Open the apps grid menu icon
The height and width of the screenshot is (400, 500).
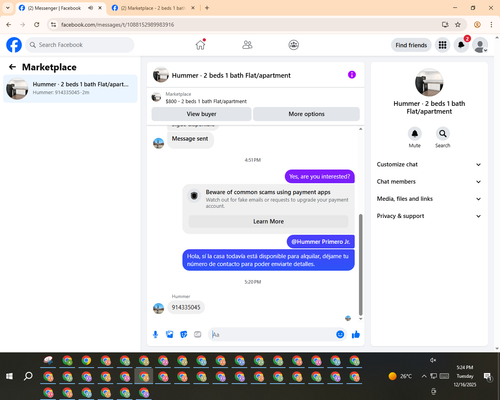[x=442, y=45]
